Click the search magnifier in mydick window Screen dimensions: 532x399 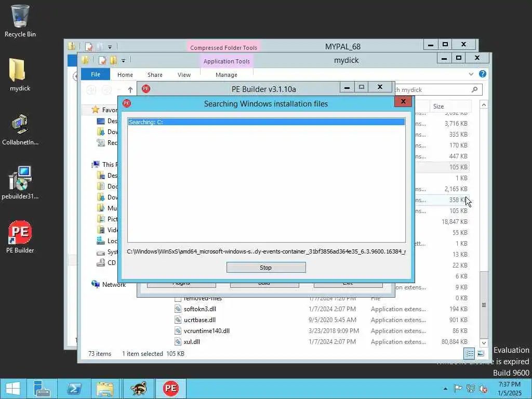point(475,89)
